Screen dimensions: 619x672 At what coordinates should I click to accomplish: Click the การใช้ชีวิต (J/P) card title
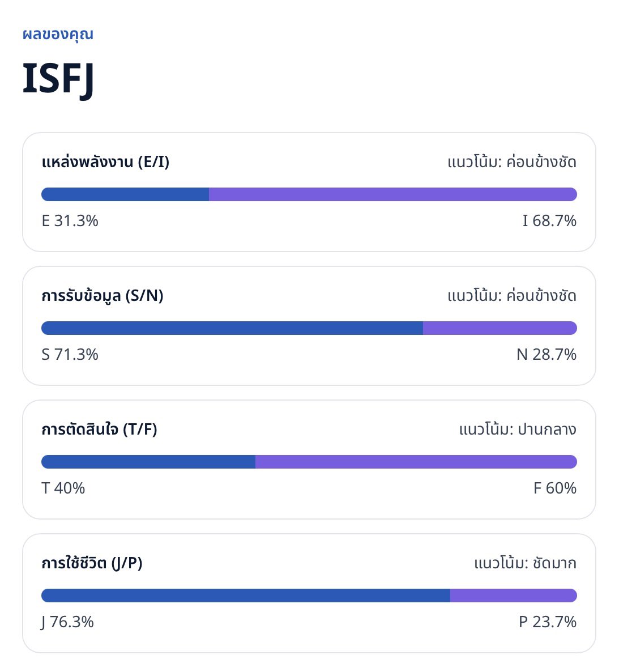tap(92, 563)
